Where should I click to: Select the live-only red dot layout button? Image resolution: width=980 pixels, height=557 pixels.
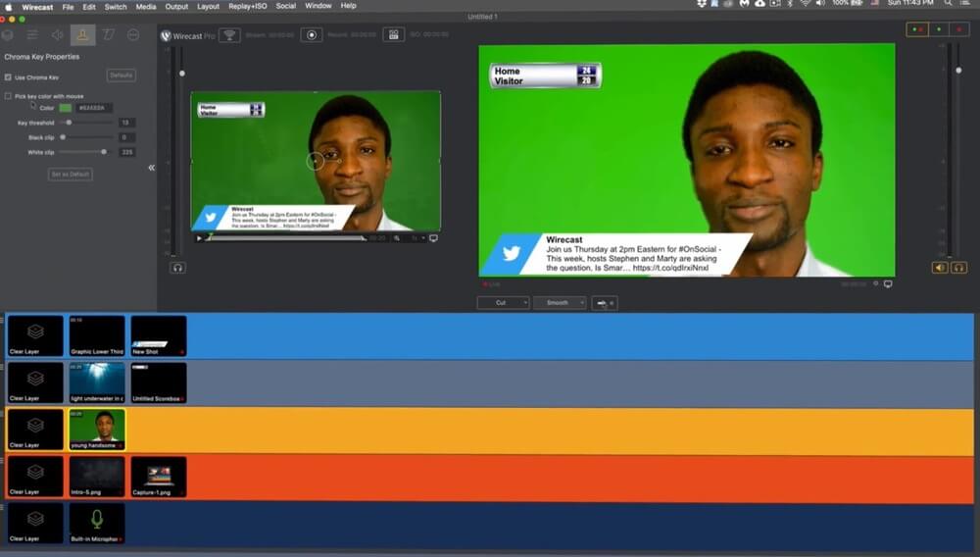click(x=958, y=29)
